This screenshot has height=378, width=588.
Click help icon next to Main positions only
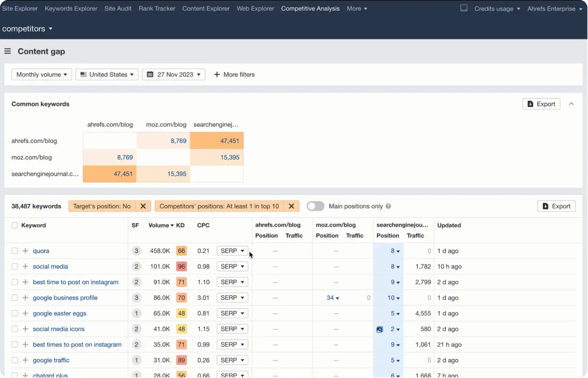[x=388, y=206]
